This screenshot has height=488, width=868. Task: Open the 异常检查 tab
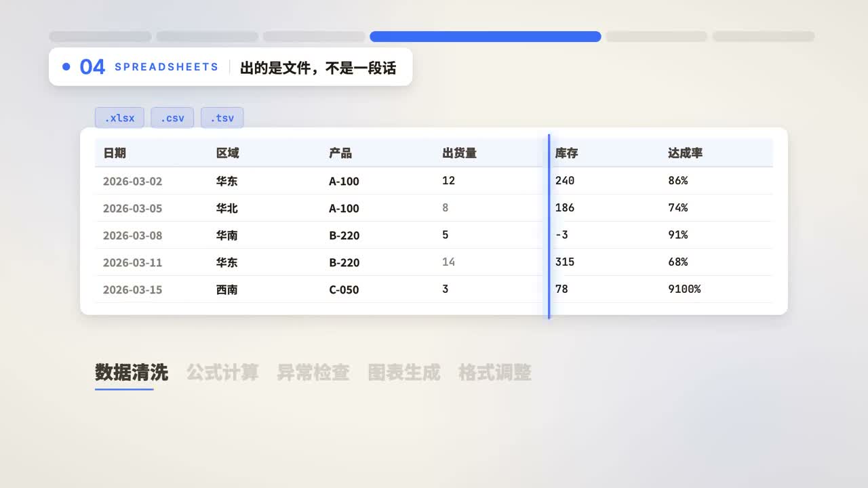pyautogui.click(x=313, y=373)
